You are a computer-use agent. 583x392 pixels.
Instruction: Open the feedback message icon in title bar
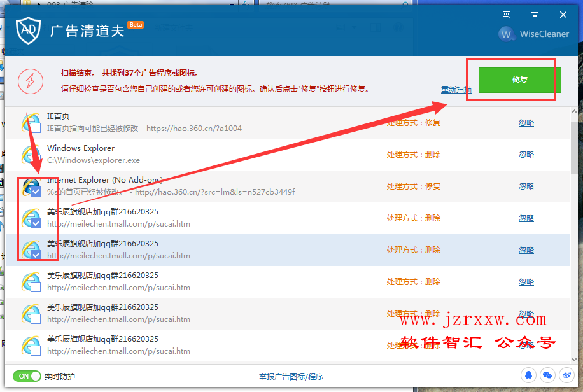[507, 15]
